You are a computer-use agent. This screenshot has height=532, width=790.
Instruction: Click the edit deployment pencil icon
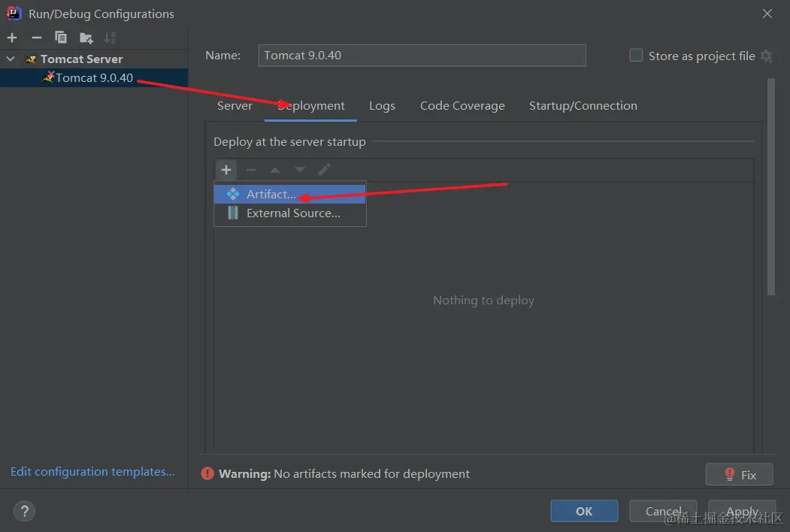tap(325, 170)
